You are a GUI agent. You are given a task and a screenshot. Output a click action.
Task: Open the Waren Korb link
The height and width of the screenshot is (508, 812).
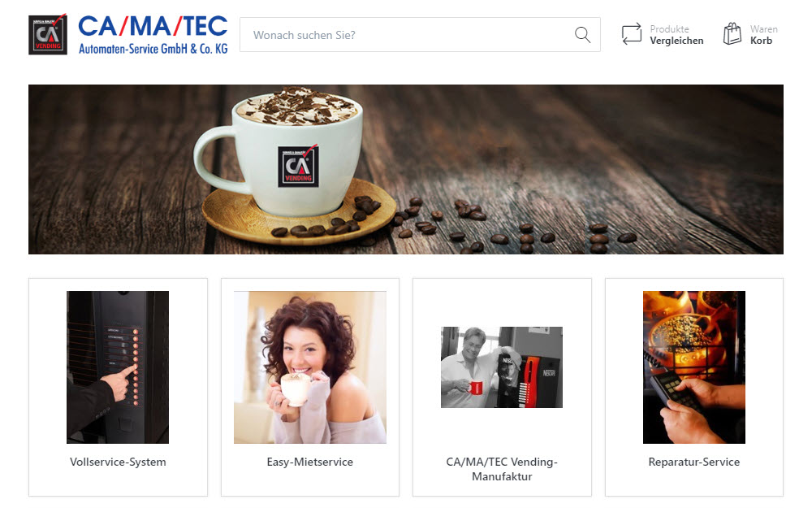(764, 35)
